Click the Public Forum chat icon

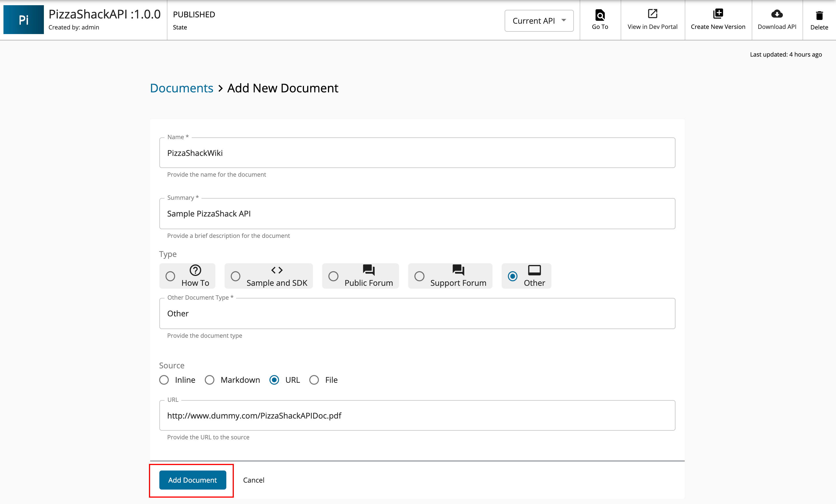(x=368, y=270)
